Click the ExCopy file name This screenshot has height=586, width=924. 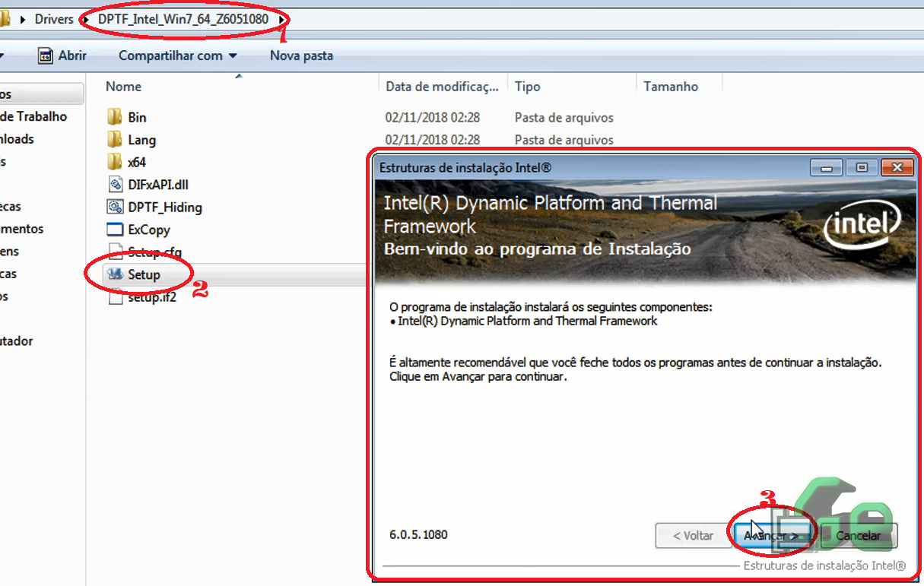(x=149, y=230)
